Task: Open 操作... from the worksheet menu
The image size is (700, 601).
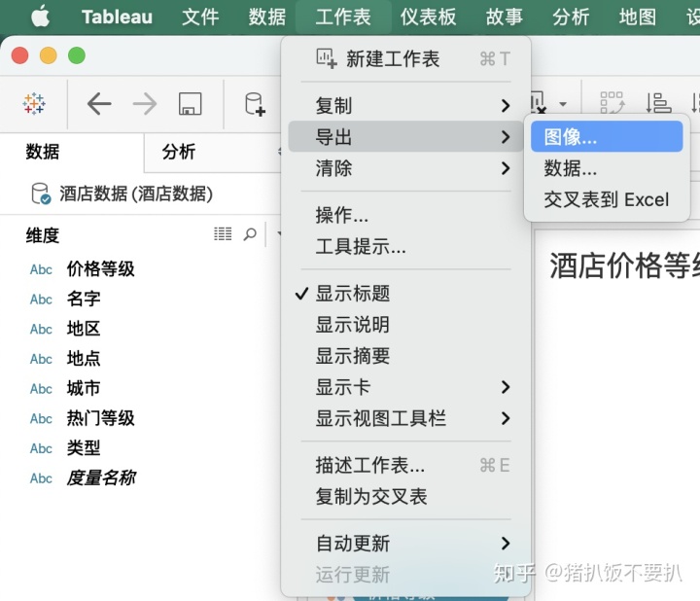Action: [x=405, y=215]
